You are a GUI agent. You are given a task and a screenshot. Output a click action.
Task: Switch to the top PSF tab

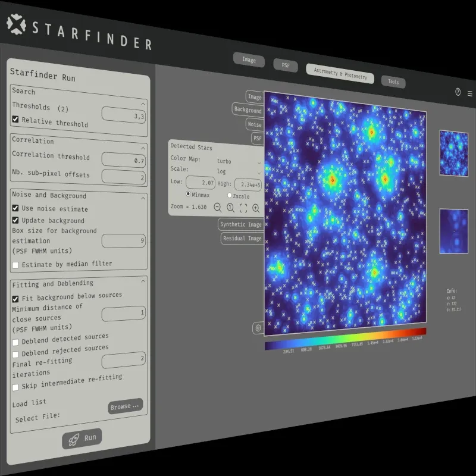[286, 65]
